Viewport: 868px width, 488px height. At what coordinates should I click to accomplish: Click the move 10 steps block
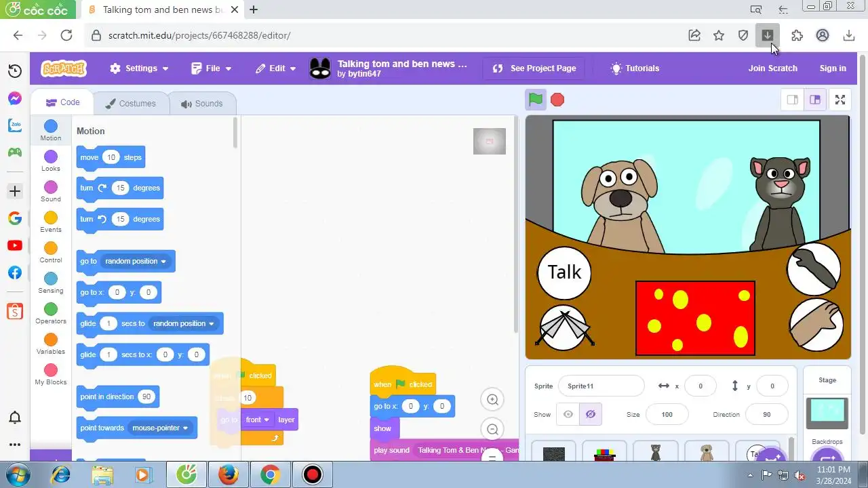tap(111, 157)
